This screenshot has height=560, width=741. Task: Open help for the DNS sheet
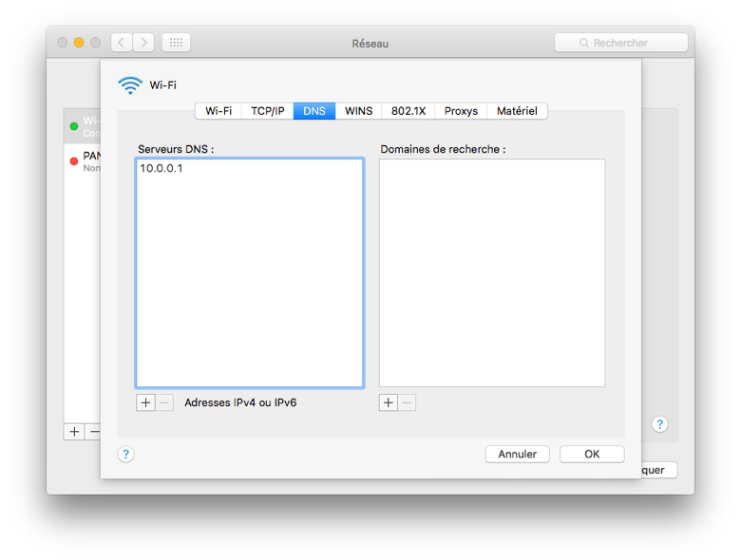[x=125, y=455]
